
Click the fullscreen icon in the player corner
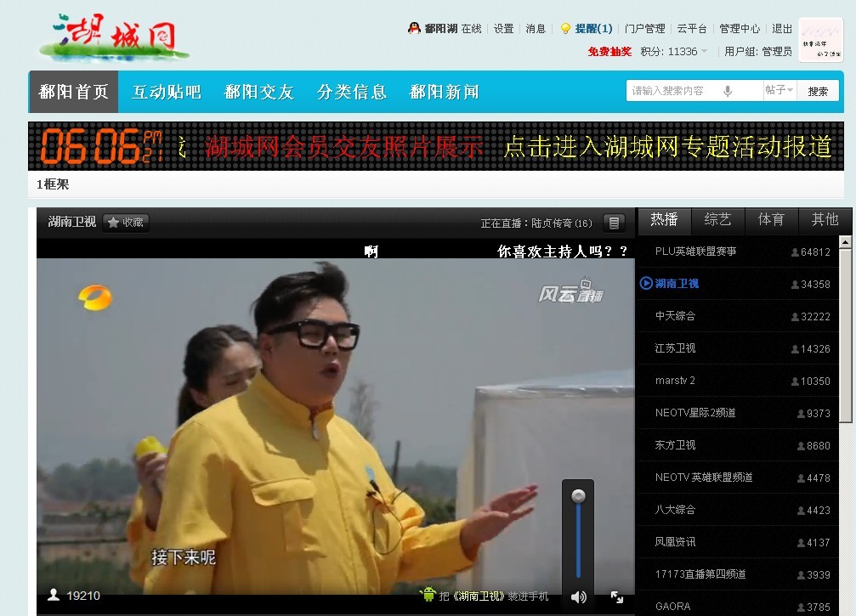point(617,597)
